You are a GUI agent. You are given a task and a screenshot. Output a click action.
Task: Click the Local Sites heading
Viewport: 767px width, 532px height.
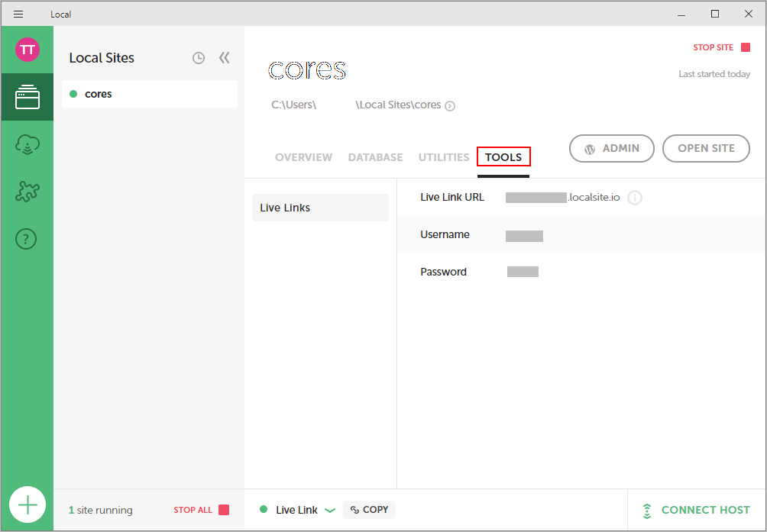coord(102,58)
